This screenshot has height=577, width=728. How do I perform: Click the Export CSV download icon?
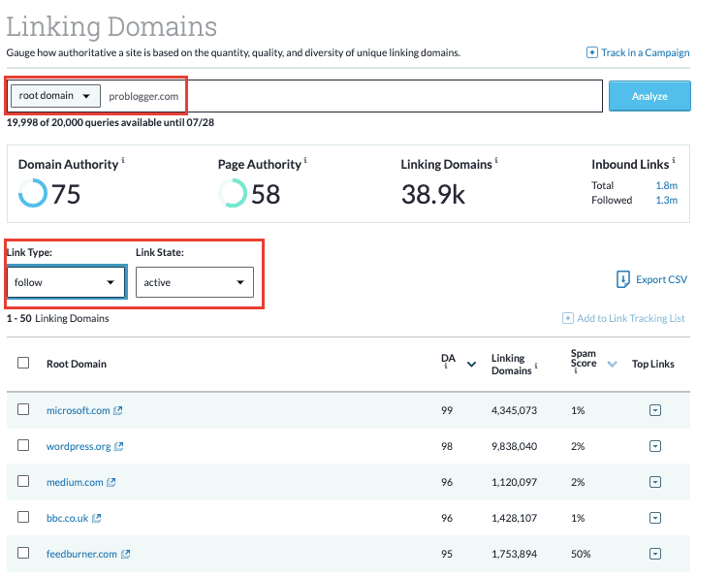tap(623, 280)
